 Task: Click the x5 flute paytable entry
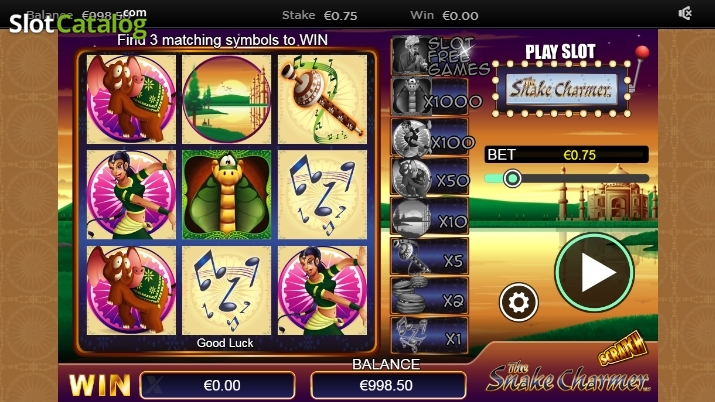pos(430,258)
